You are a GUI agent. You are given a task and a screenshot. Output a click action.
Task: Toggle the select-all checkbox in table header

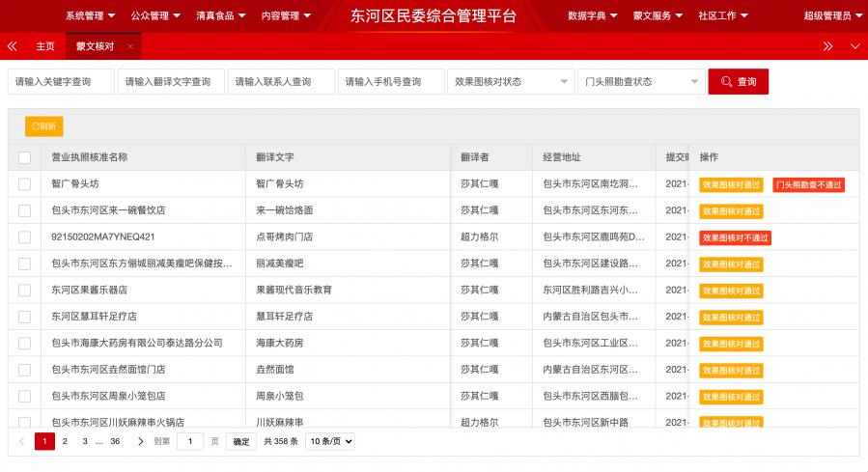24,157
